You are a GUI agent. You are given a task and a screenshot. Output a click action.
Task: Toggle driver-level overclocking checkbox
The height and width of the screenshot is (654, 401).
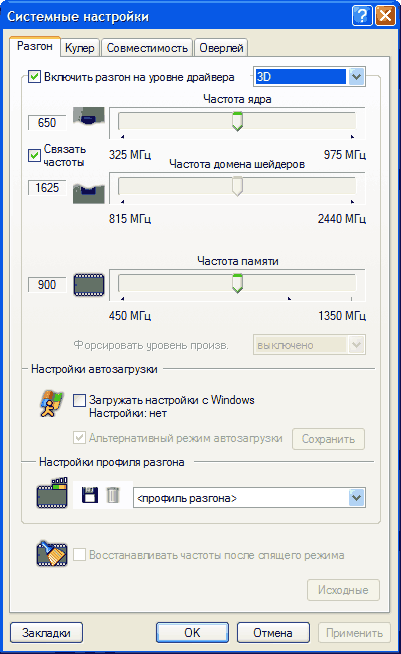tap(34, 77)
